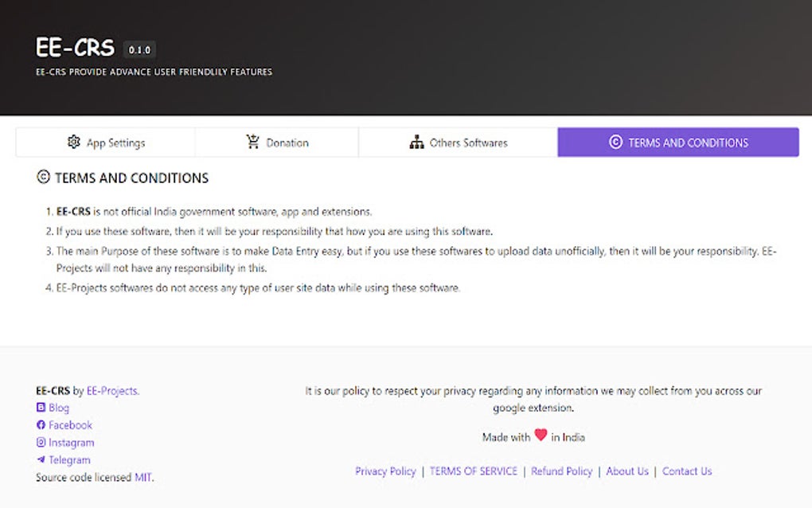This screenshot has height=508, width=812.
Task: Click the Donation shopping cart icon
Action: (x=252, y=142)
